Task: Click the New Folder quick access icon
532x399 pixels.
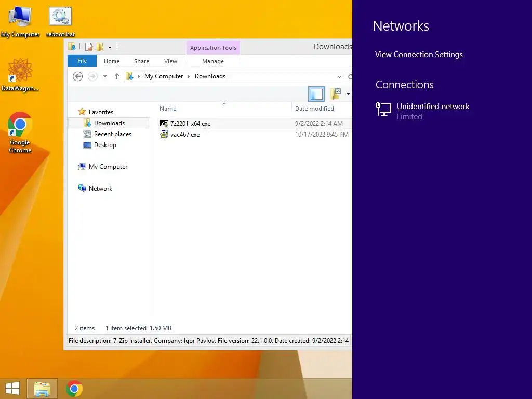Action: click(100, 47)
